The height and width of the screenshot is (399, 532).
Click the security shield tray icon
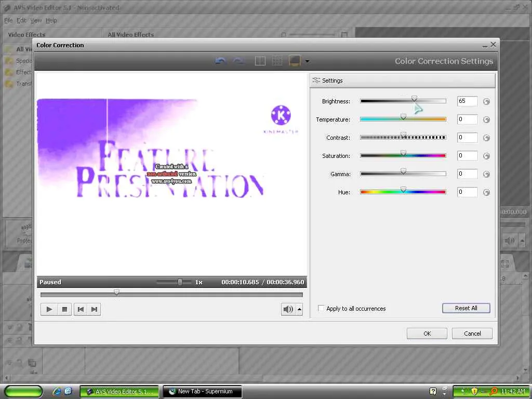click(x=474, y=392)
